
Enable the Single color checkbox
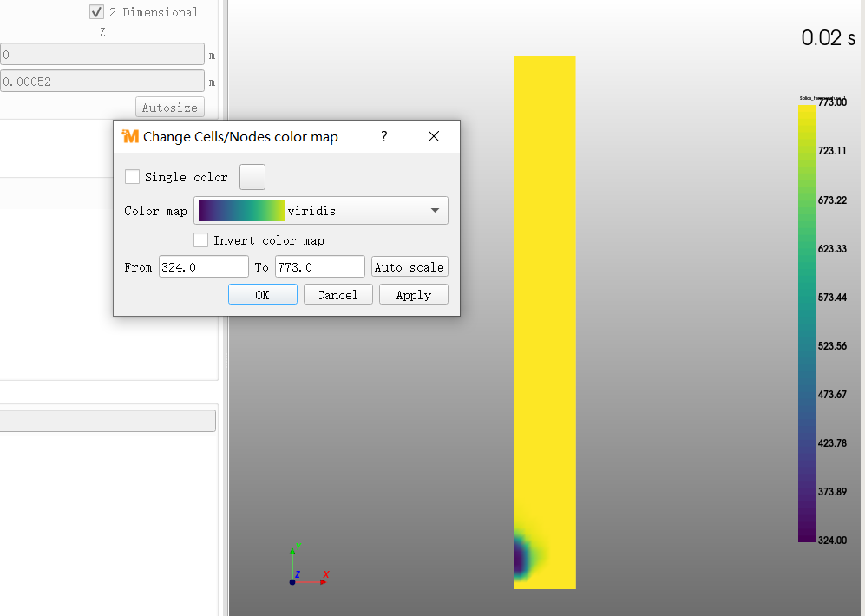point(133,177)
